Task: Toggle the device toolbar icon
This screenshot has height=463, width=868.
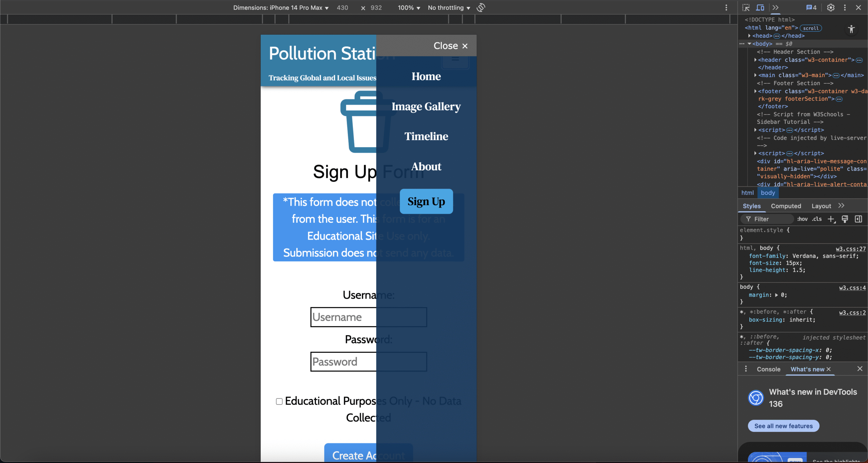Action: pyautogui.click(x=761, y=7)
